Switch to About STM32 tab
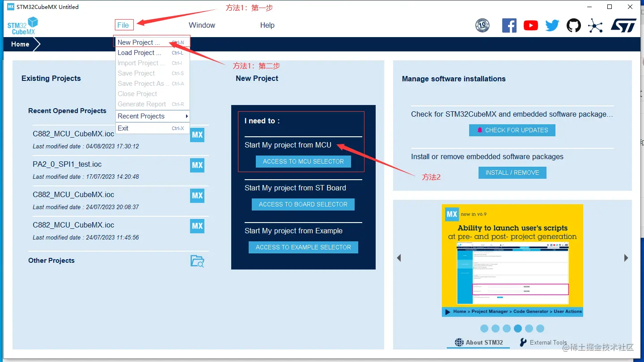This screenshot has height=362, width=644. coord(479,343)
